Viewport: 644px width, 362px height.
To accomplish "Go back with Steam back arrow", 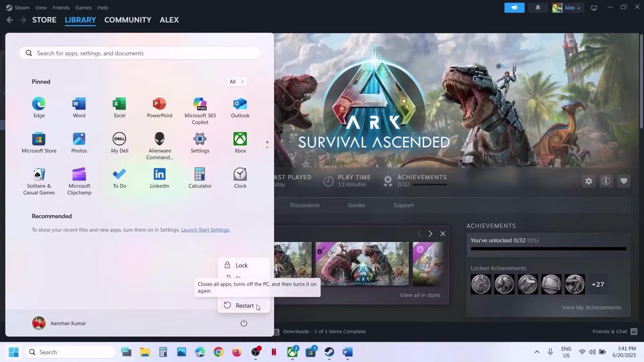I will (10, 20).
